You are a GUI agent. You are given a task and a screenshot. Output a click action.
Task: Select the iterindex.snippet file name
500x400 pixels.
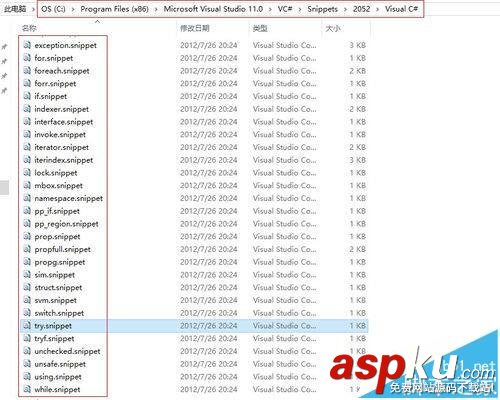coord(64,160)
